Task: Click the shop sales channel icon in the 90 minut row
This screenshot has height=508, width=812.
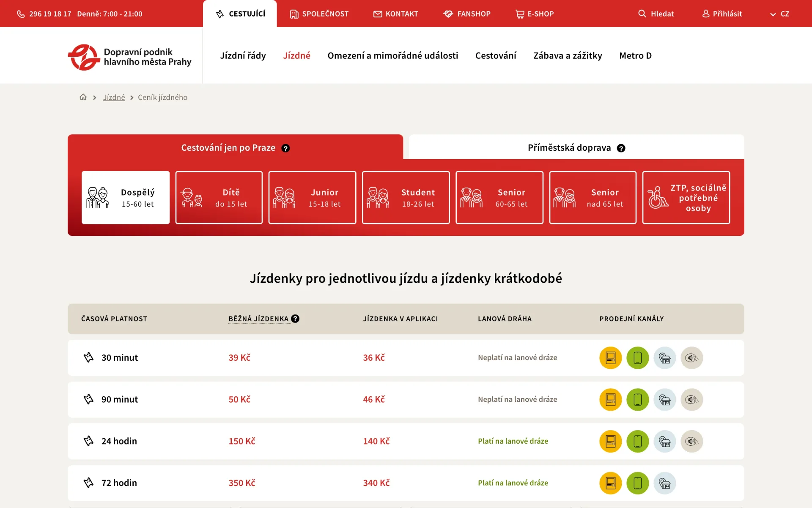Action: click(664, 400)
